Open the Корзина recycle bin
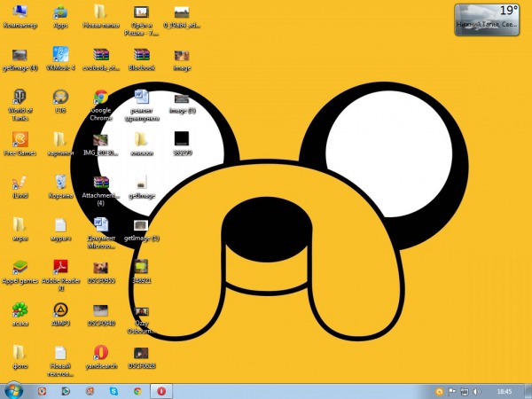Screen dimensions: 532x399 (60, 186)
